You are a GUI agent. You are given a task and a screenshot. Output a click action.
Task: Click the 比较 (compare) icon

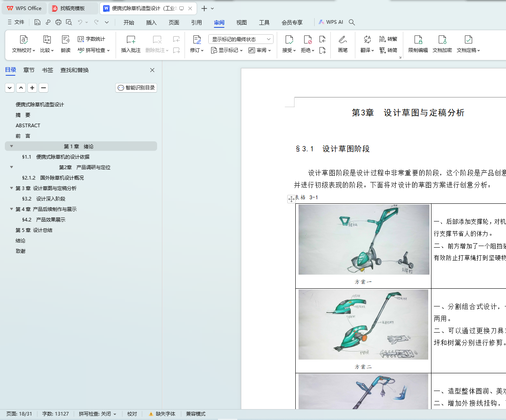[x=47, y=39]
